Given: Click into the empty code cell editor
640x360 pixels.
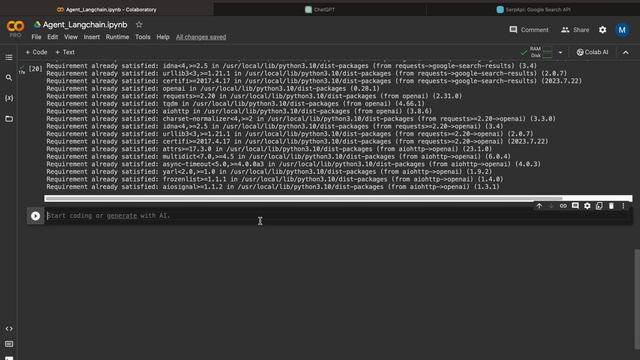Looking at the screenshot, I should pos(338,216).
